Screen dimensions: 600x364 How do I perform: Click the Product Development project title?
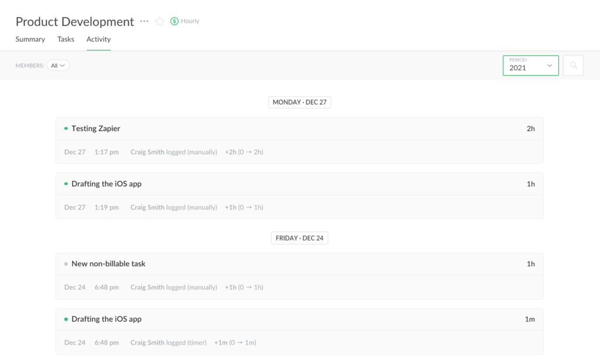[x=75, y=22]
